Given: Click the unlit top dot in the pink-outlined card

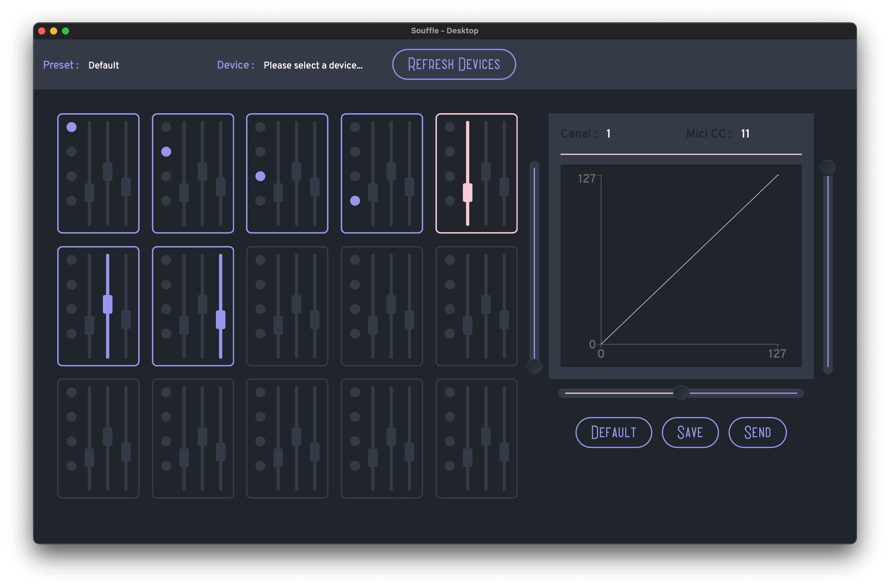Looking at the screenshot, I should pyautogui.click(x=449, y=127).
